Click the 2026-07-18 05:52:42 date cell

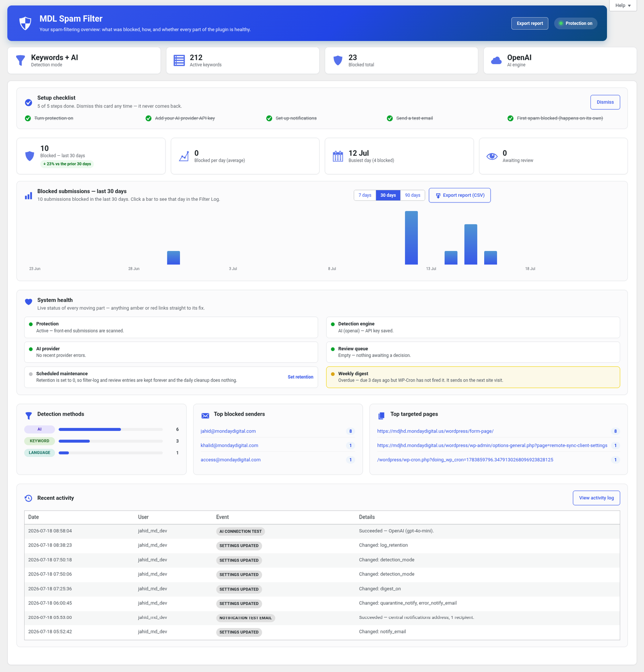coord(50,632)
